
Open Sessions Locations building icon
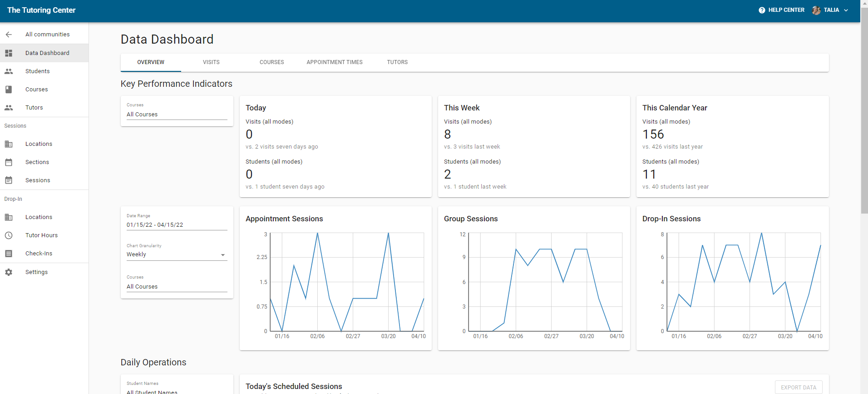pyautogui.click(x=9, y=144)
